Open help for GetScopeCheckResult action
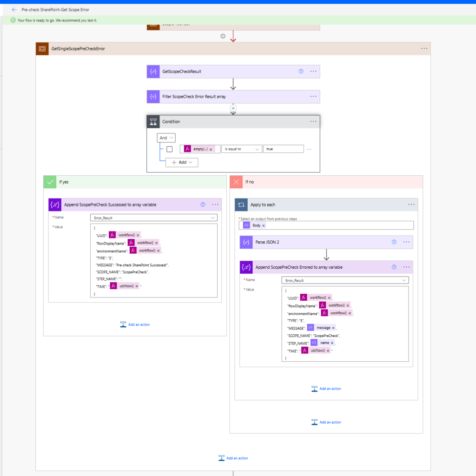This screenshot has width=476, height=476. pyautogui.click(x=301, y=72)
